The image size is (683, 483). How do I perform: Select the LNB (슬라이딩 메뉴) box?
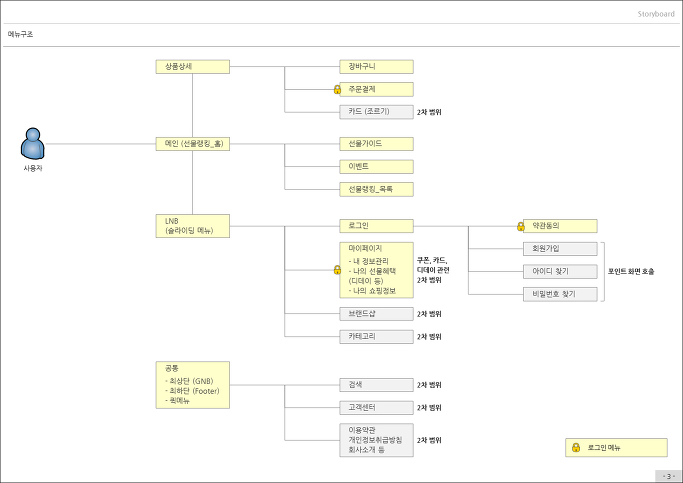point(193,226)
